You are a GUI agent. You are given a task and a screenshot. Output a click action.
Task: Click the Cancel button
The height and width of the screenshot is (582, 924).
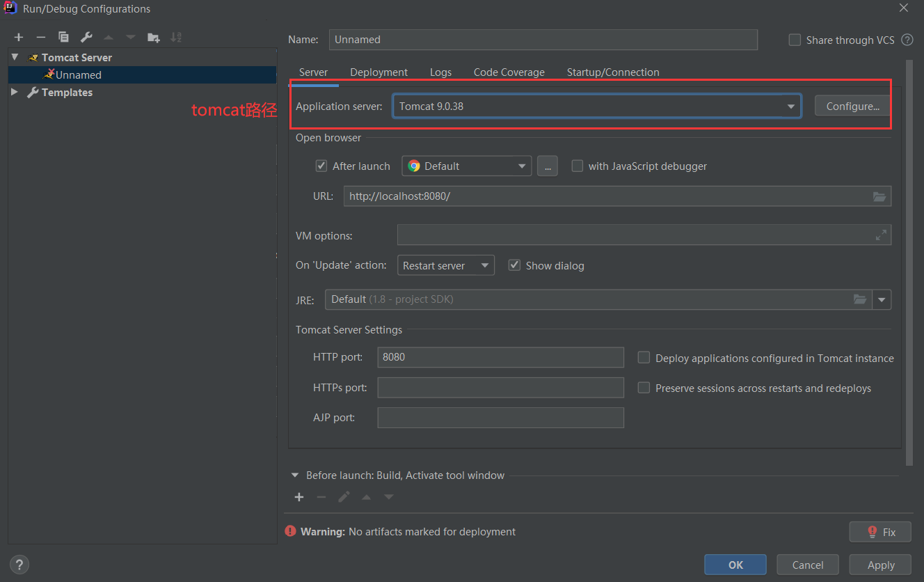click(808, 565)
